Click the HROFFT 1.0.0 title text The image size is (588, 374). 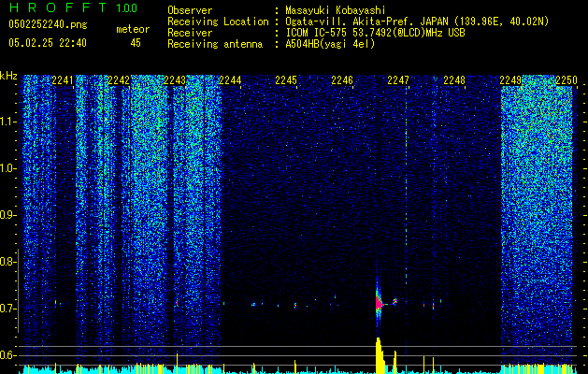click(73, 7)
